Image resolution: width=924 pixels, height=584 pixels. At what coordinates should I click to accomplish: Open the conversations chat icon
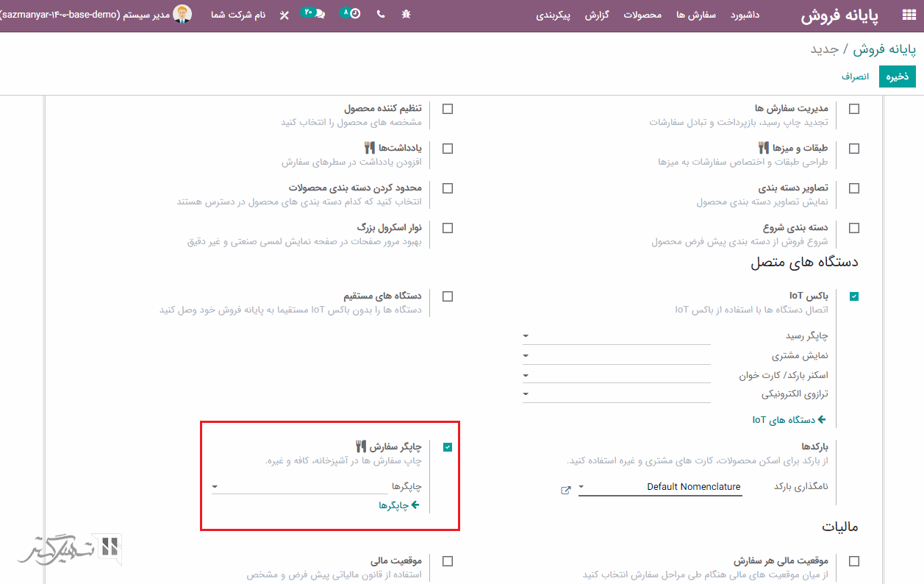[320, 14]
